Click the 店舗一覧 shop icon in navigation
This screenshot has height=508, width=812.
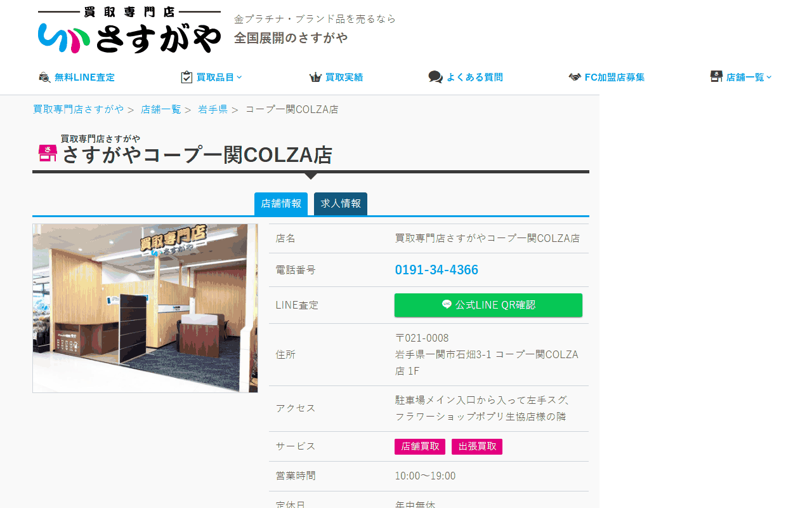point(716,77)
